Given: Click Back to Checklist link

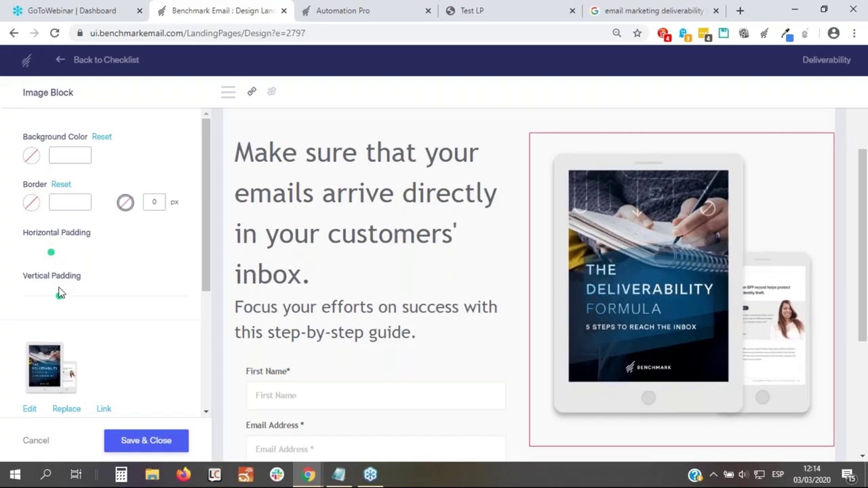Looking at the screenshot, I should pos(106,60).
